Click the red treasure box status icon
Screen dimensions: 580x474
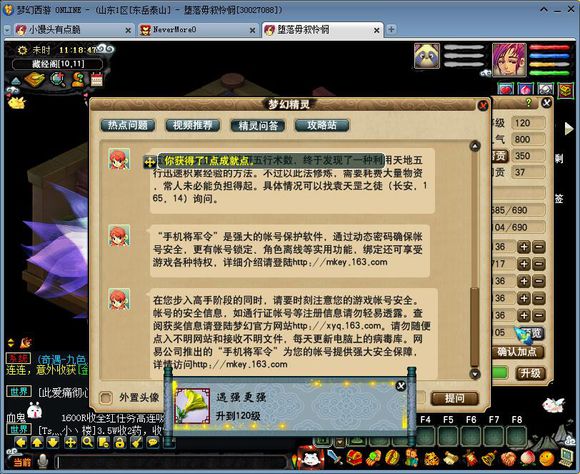[566, 90]
